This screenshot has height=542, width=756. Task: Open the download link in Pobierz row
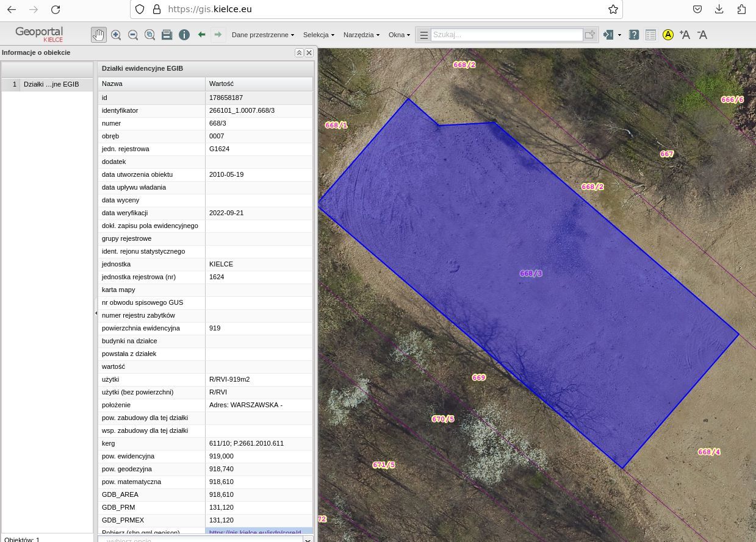pos(255,532)
